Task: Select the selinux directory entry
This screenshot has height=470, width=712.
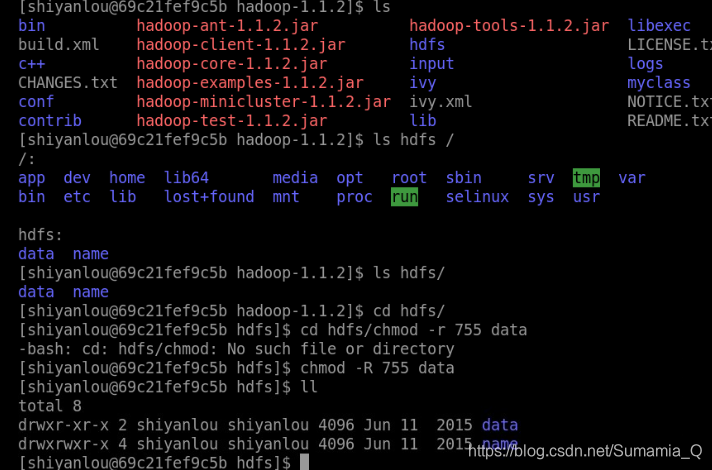Action: (x=477, y=197)
